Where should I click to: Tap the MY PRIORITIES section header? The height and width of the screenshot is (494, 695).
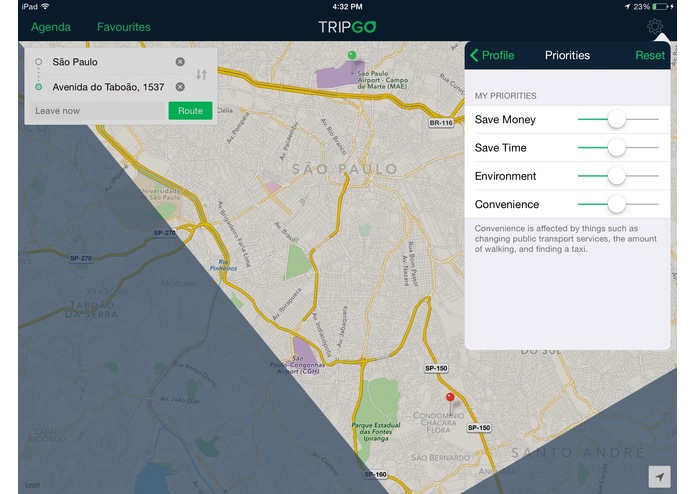point(505,96)
